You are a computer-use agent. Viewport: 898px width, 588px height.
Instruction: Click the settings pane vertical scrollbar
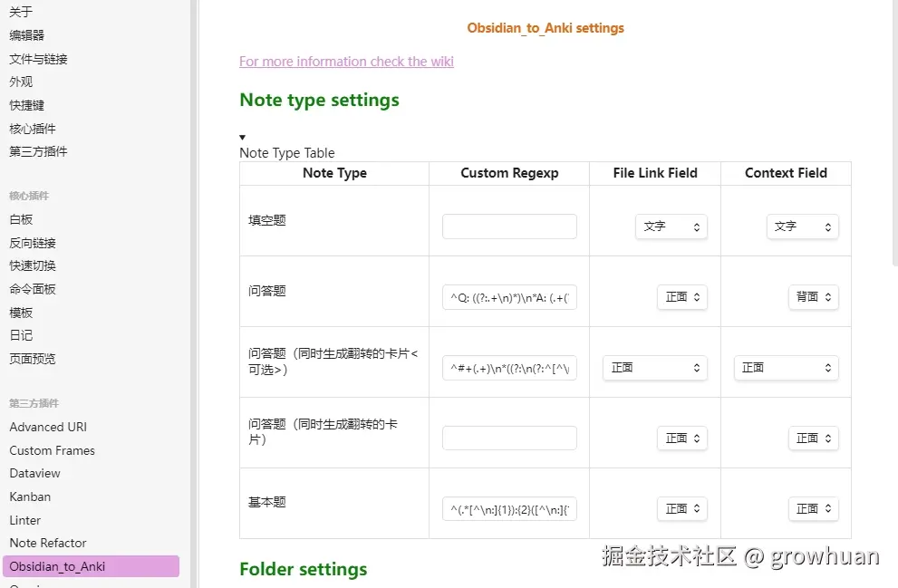click(894, 133)
